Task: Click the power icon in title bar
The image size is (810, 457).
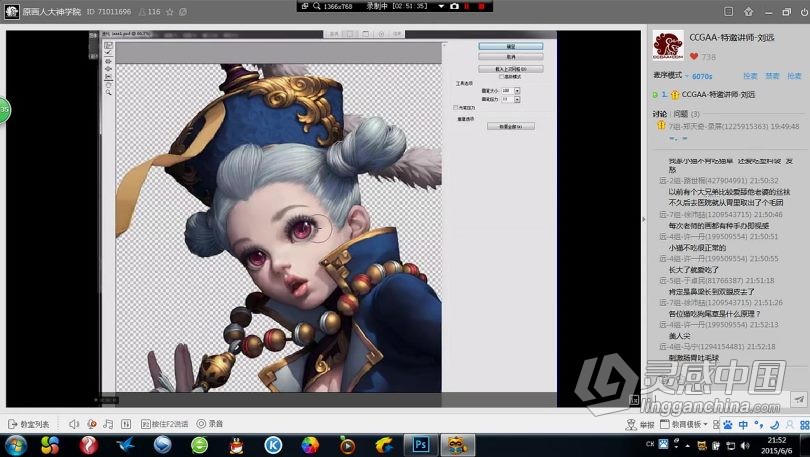Action: pyautogui.click(x=804, y=12)
